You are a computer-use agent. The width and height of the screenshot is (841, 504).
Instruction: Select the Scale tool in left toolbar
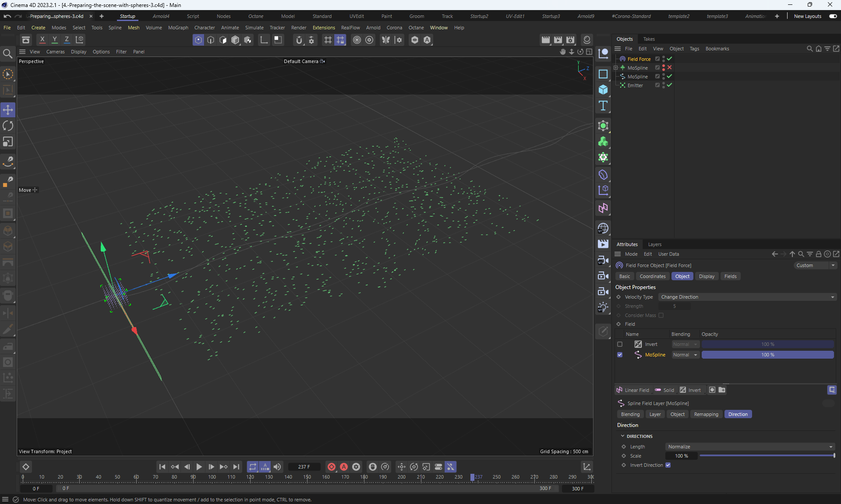[8, 142]
